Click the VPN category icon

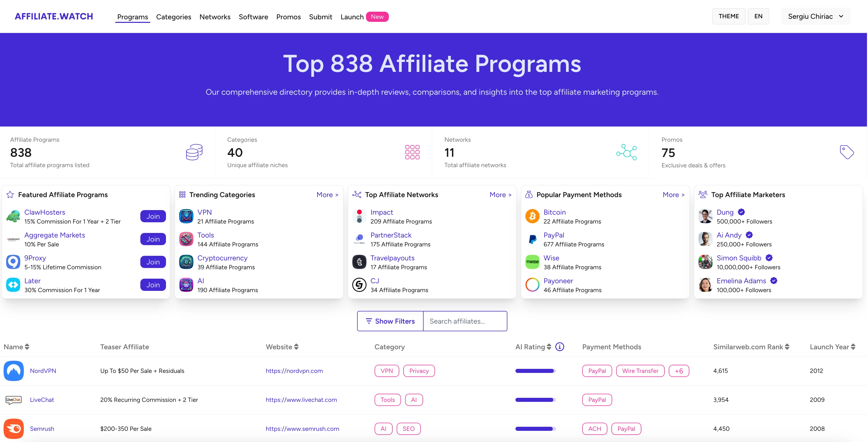tap(186, 216)
